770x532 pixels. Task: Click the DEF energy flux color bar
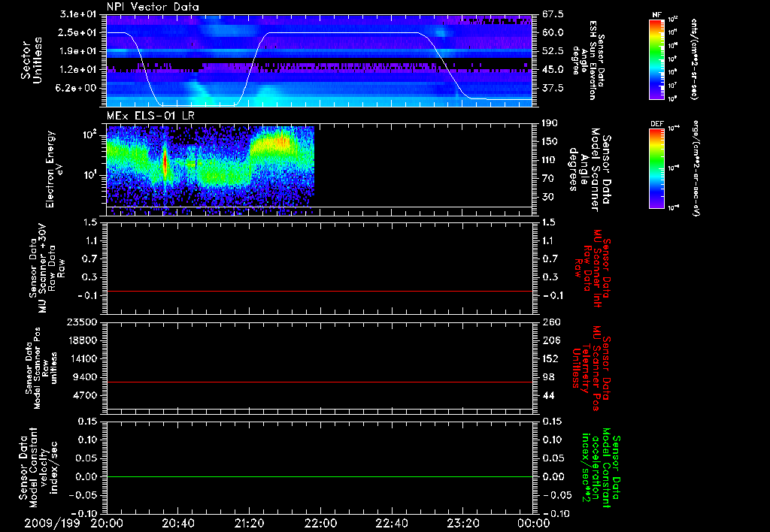click(657, 168)
